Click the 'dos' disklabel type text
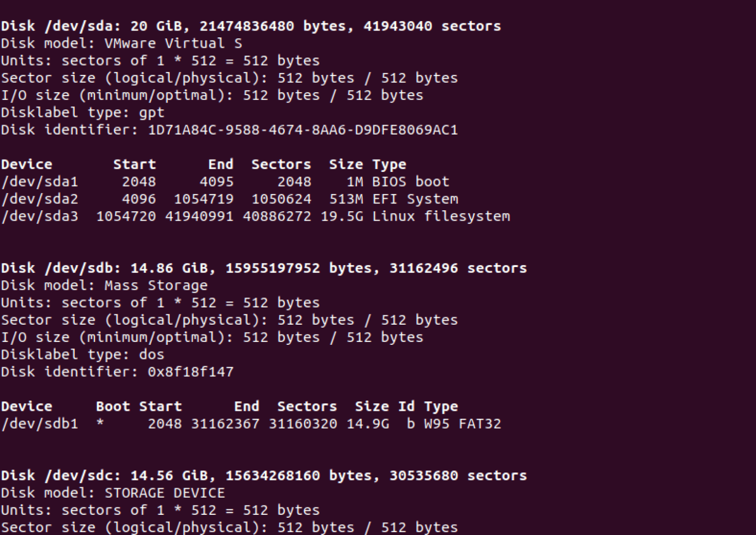 (x=152, y=355)
